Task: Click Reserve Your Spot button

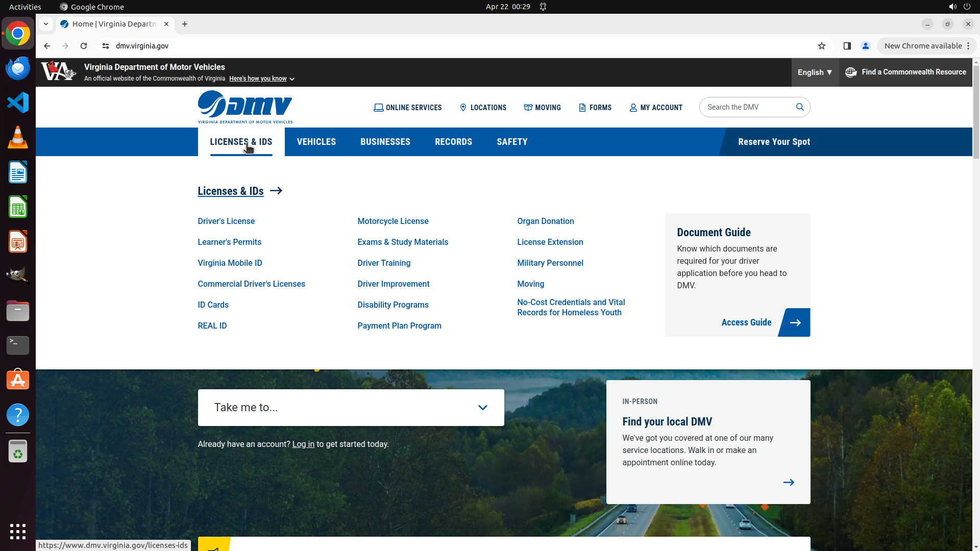Action: pos(774,142)
